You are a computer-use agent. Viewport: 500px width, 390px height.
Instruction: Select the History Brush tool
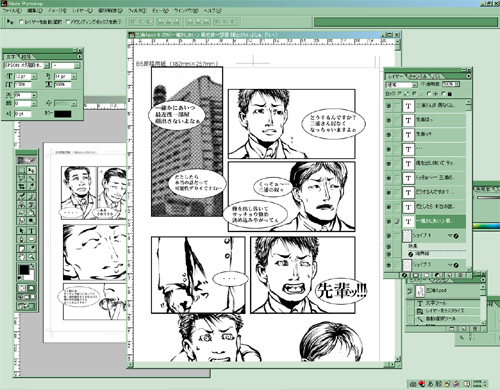pyautogui.click(x=31, y=204)
